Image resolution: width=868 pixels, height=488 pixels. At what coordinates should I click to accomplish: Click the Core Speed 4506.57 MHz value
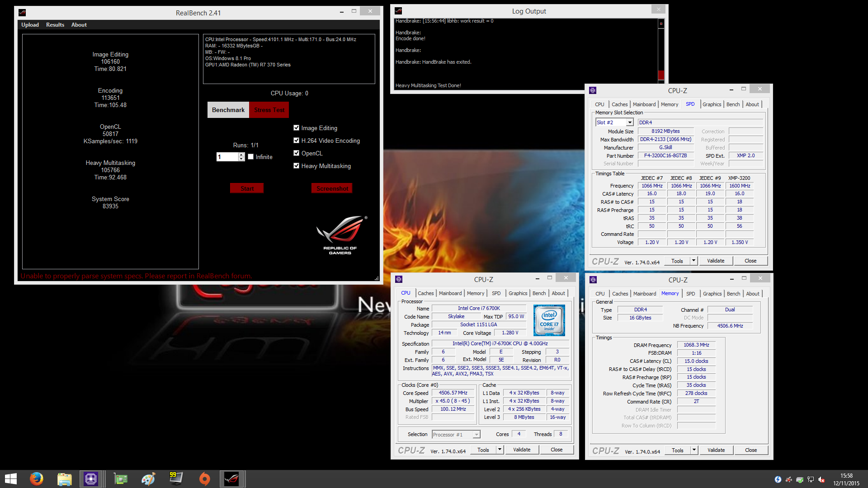point(453,393)
